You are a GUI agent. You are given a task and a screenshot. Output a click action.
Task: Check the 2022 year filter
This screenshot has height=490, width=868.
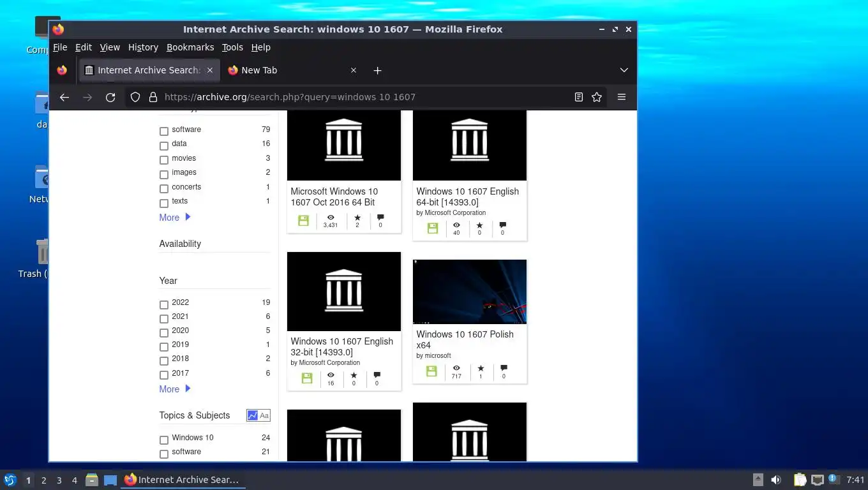coord(164,304)
